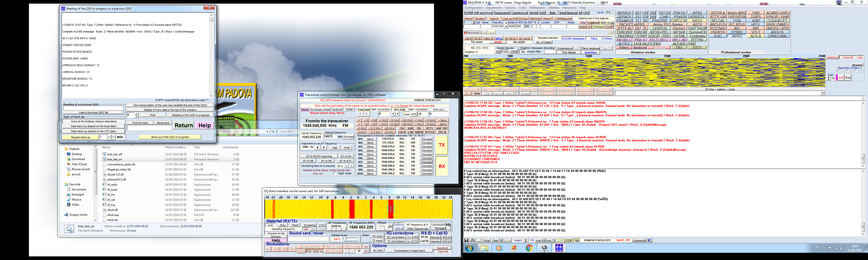Open the photo gallery taskbar icon

coord(514,248)
